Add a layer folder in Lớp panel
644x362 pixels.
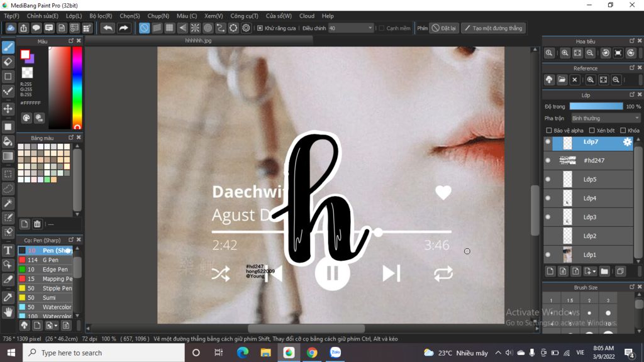[x=604, y=271]
